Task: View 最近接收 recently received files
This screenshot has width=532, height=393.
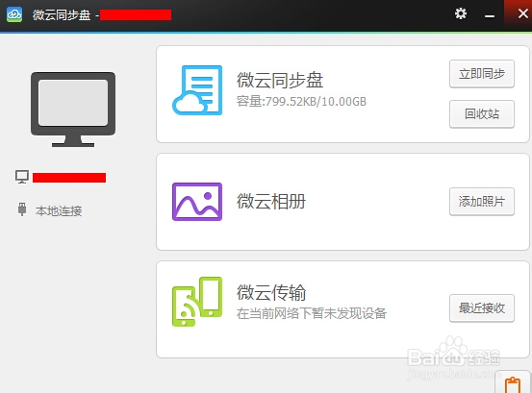Action: click(x=482, y=308)
